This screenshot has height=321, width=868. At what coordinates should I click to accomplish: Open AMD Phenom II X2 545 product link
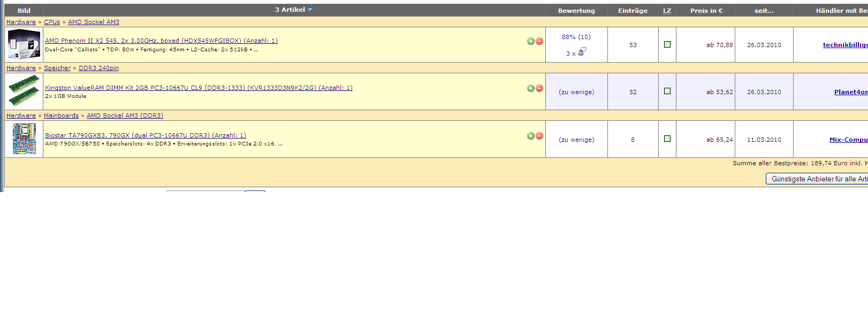coord(161,41)
